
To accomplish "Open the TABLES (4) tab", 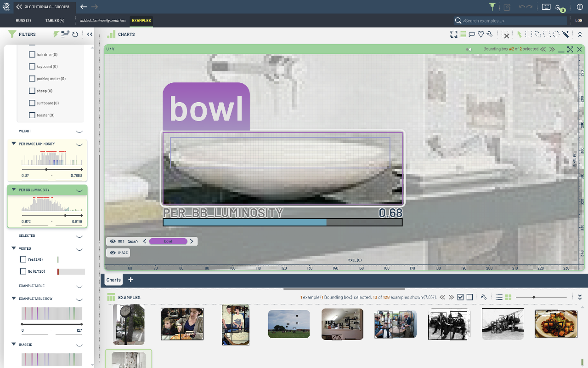I will 55,21.
